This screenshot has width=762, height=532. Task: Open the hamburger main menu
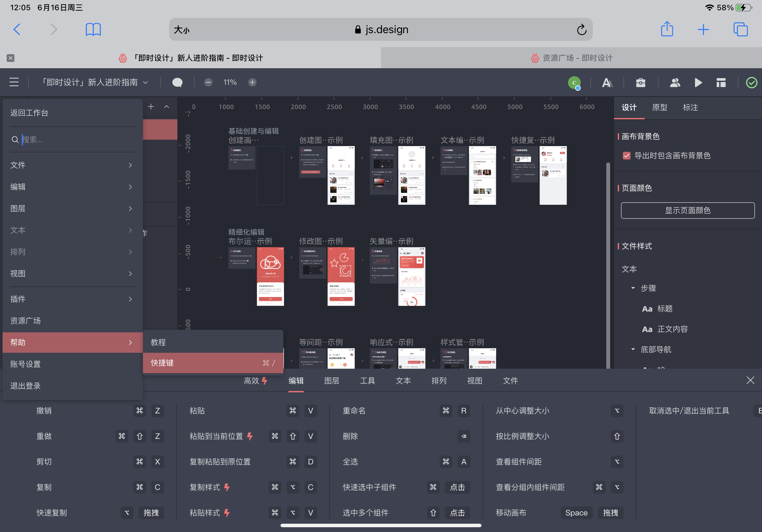[14, 82]
